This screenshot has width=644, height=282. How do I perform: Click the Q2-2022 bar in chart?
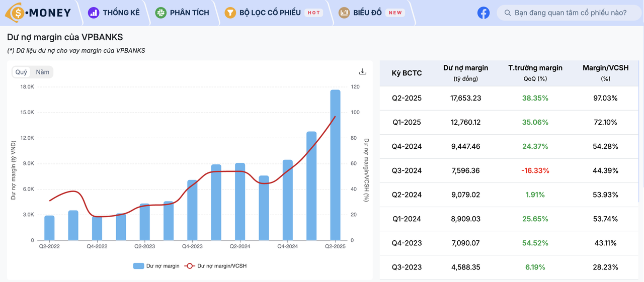(x=49, y=228)
